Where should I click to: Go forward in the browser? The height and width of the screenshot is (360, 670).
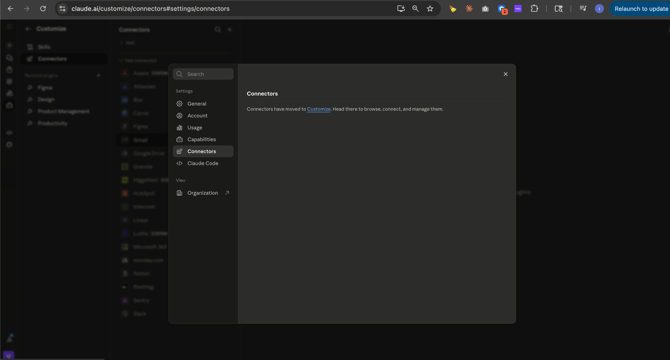coord(26,9)
